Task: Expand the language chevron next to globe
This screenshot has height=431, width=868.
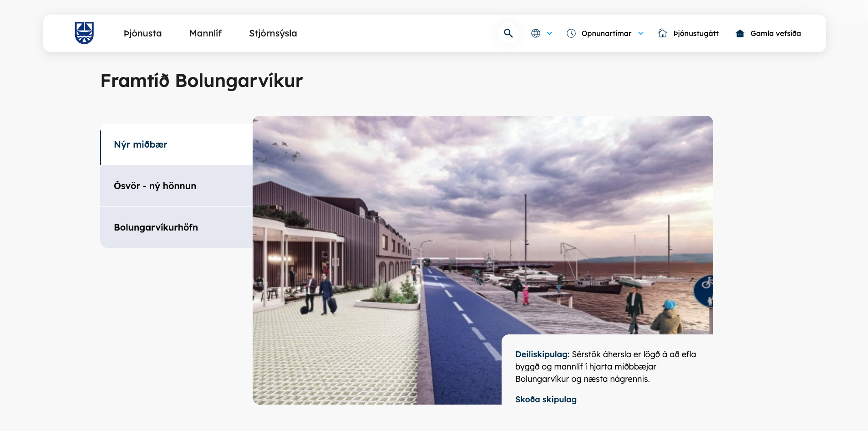Action: [549, 33]
